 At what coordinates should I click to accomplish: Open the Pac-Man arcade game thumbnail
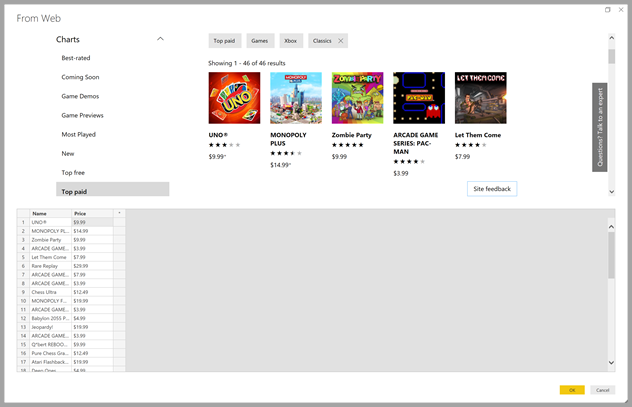(x=419, y=98)
